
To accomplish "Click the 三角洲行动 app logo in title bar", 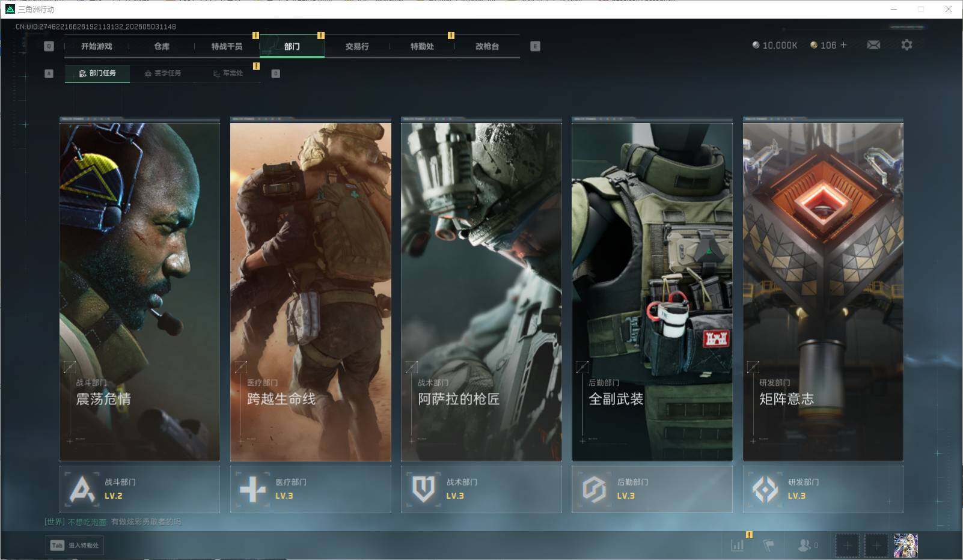I will click(x=10, y=9).
